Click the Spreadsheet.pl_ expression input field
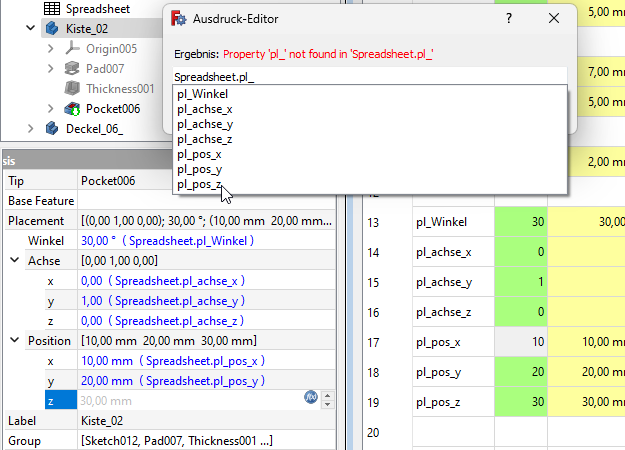The image size is (625, 450). (368, 76)
